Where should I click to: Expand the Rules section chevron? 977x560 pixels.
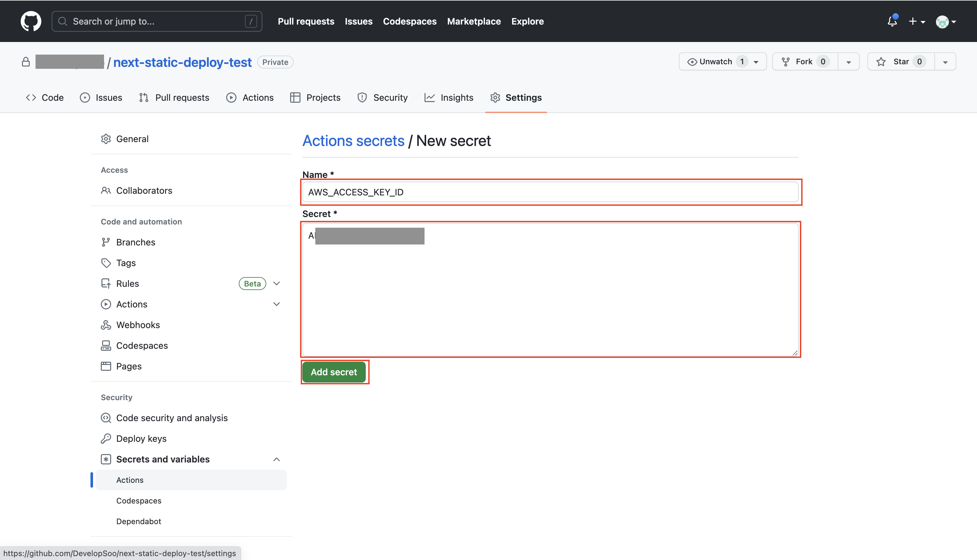(276, 284)
